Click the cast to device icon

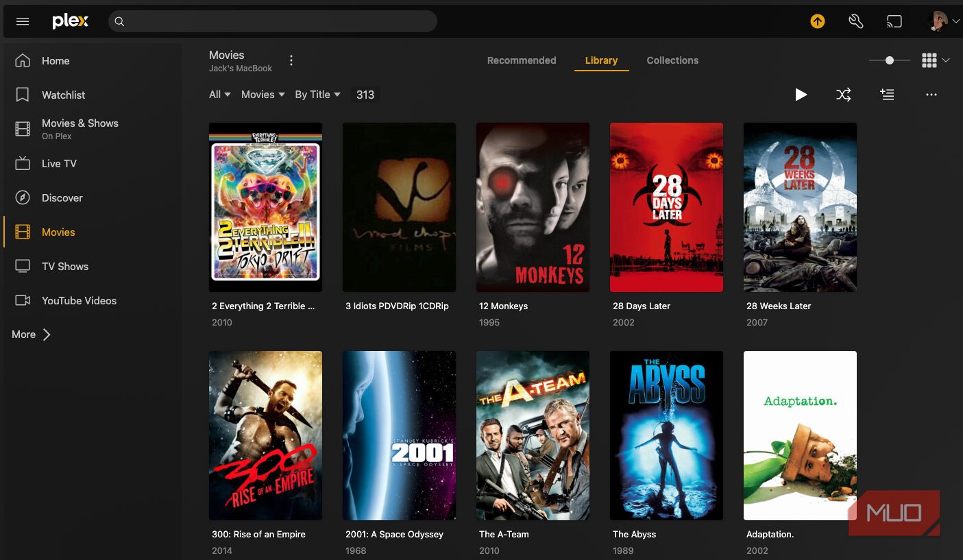pyautogui.click(x=894, y=21)
